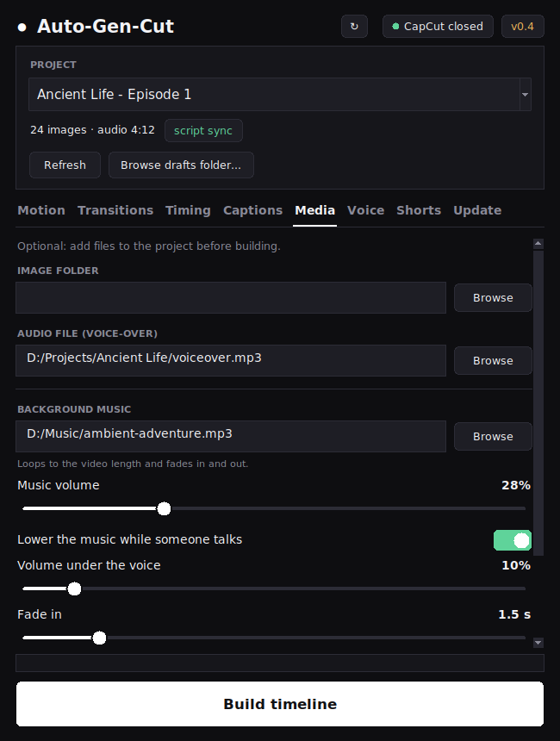560x741 pixels.
Task: Click the scrollbar down arrow
Action: point(538,643)
